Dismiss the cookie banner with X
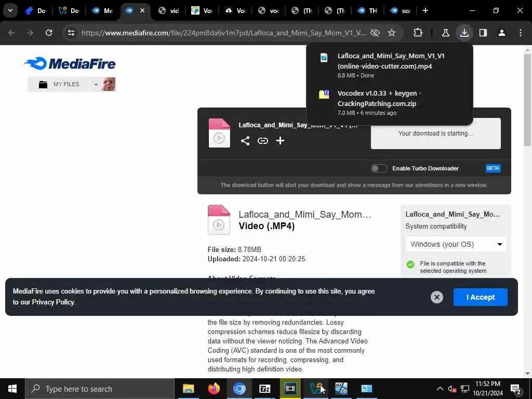Image resolution: width=532 pixels, height=399 pixels. click(436, 297)
